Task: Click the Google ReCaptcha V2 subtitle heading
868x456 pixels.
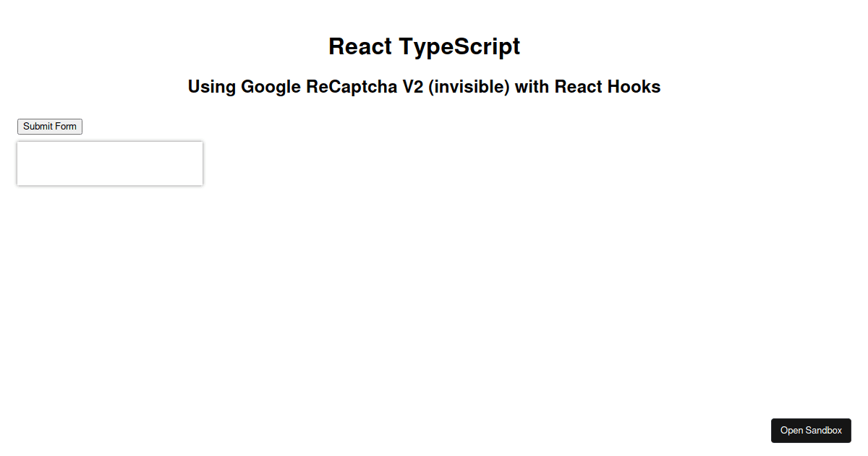Action: tap(424, 86)
